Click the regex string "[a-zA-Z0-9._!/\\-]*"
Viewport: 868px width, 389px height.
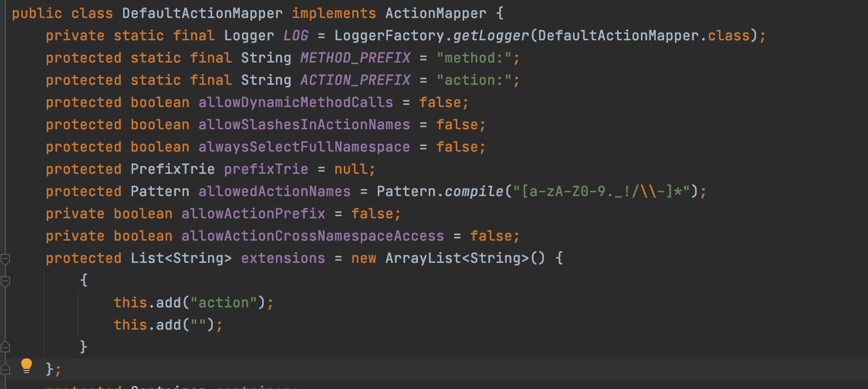pos(601,191)
